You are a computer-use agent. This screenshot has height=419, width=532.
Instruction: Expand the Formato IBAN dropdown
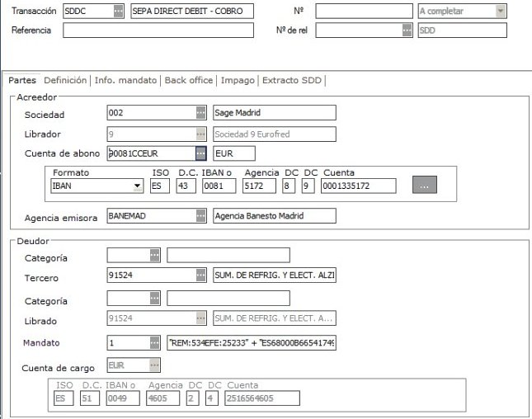pyautogui.click(x=137, y=186)
